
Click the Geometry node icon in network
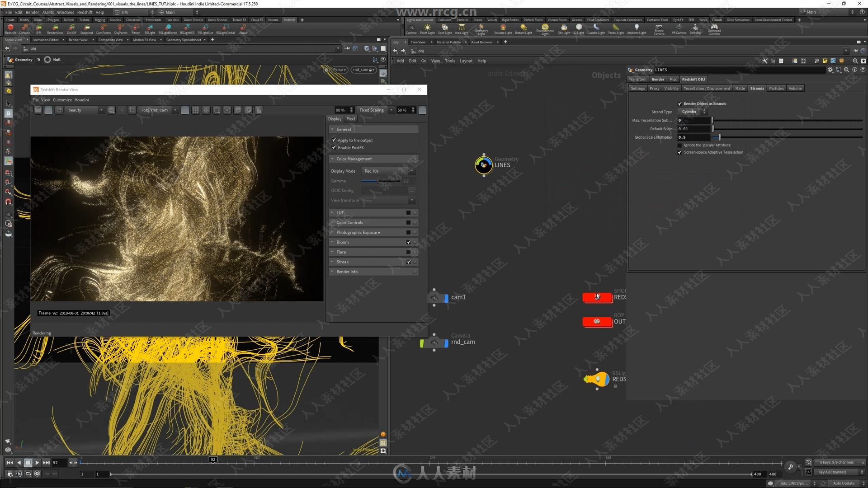point(483,164)
